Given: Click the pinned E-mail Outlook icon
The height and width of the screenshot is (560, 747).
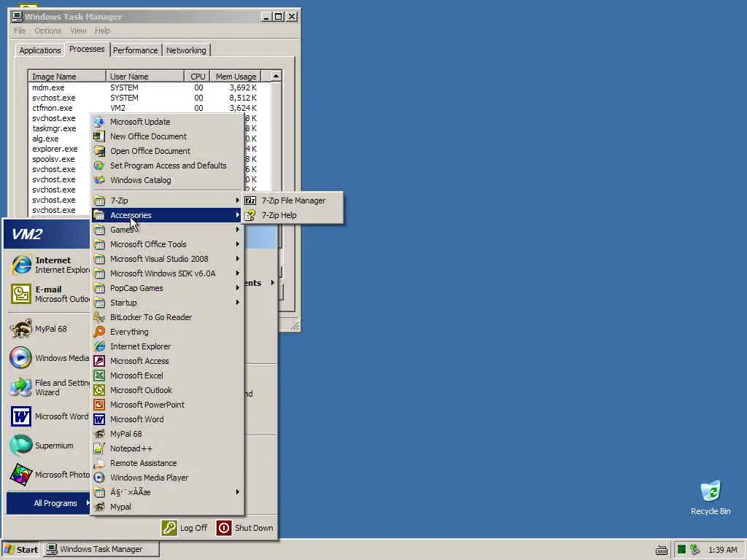Looking at the screenshot, I should (x=21, y=294).
